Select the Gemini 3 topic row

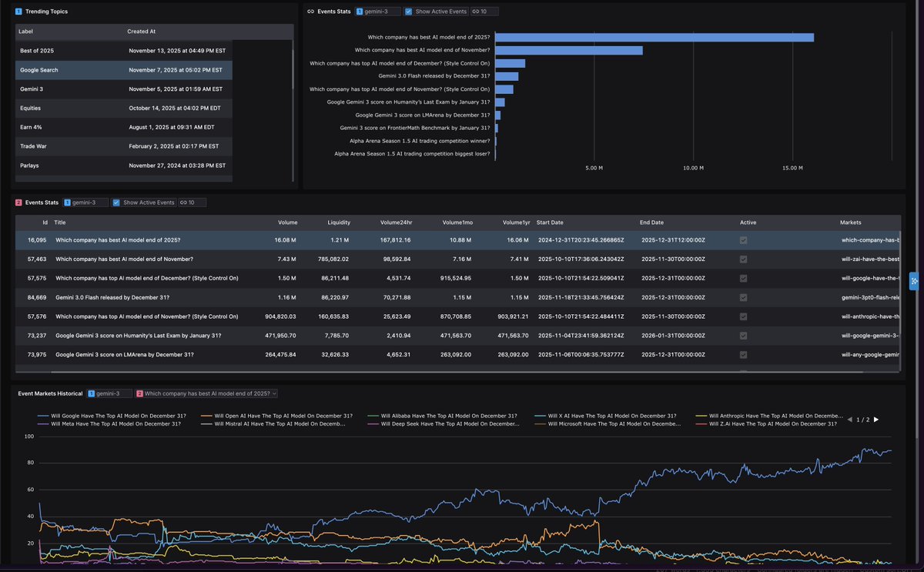point(123,89)
